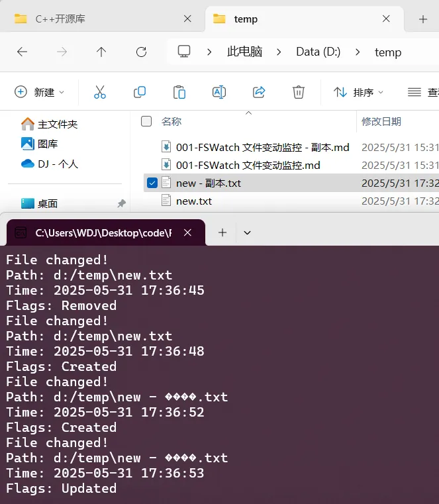The height and width of the screenshot is (504, 439).
Task: Unpin 桌面 using the pin icon
Action: click(x=121, y=203)
